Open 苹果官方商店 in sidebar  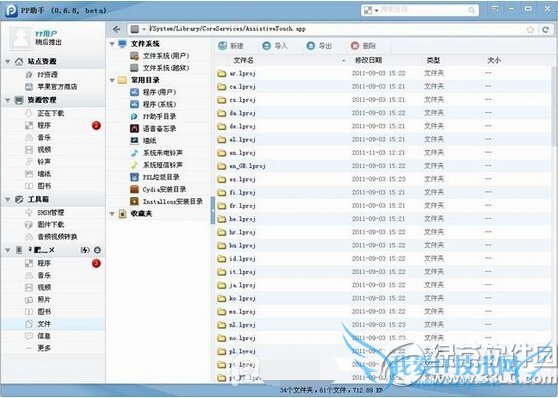[51, 87]
